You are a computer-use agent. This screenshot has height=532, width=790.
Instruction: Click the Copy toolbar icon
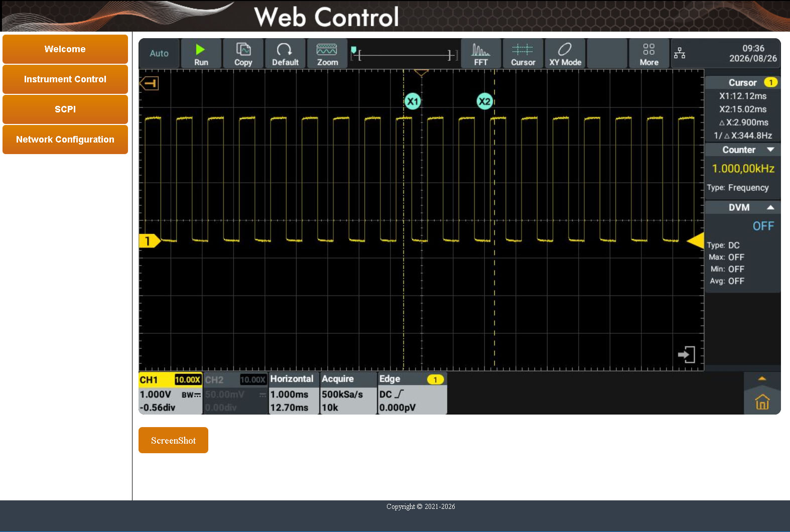pos(243,54)
